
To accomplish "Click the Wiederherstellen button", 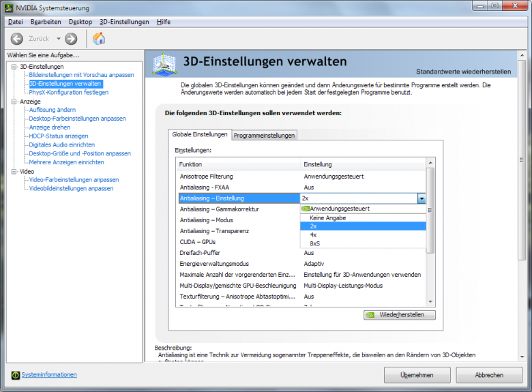I will [400, 315].
